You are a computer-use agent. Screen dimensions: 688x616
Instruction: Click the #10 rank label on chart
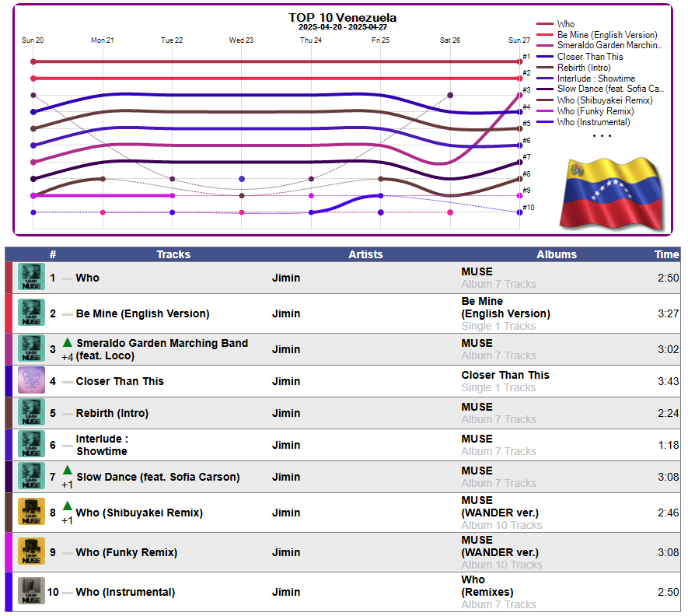click(x=529, y=207)
